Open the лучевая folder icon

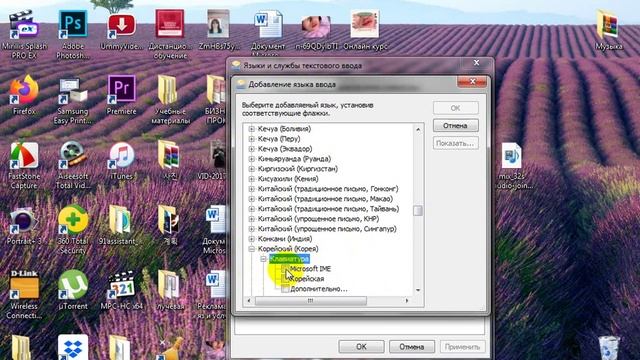169,285
